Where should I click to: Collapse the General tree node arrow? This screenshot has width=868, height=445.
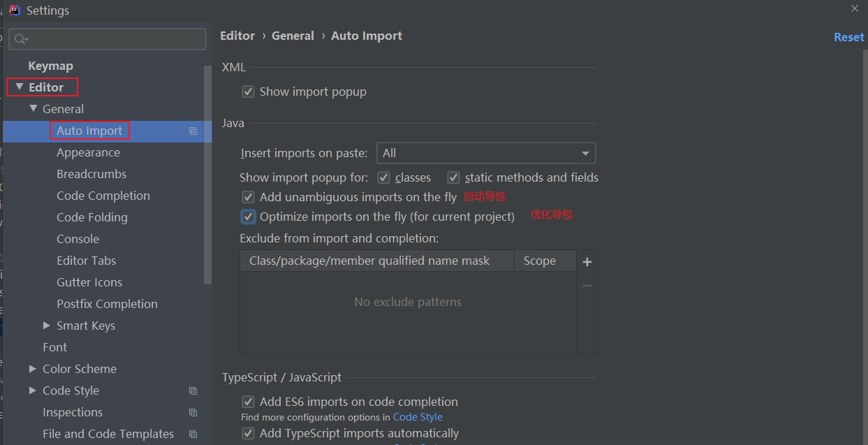tap(34, 109)
